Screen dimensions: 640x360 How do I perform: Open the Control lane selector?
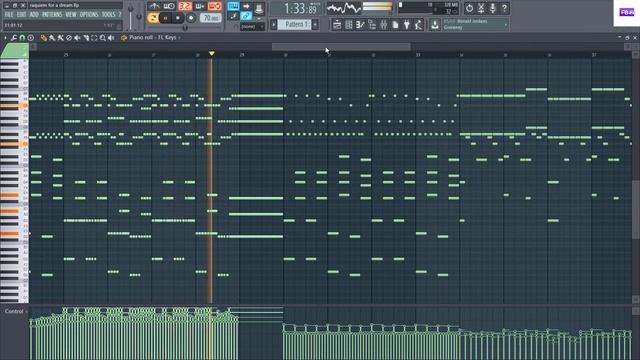(x=16, y=311)
